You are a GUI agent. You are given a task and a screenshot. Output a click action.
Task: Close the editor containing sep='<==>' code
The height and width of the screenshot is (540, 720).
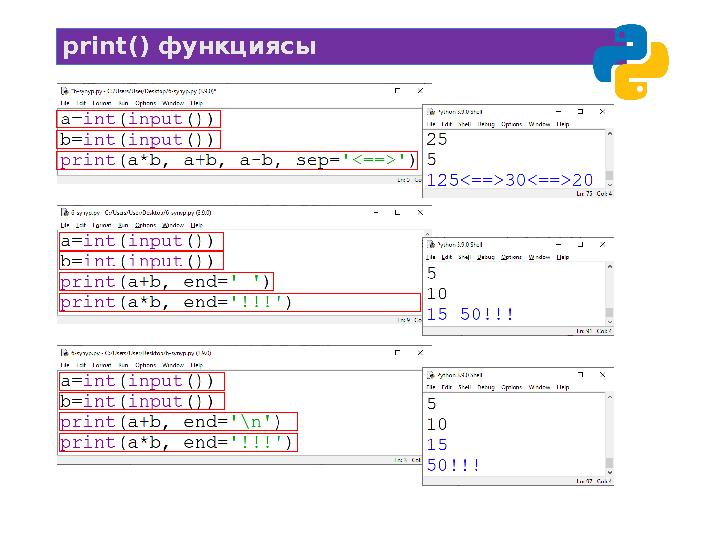tap(420, 90)
